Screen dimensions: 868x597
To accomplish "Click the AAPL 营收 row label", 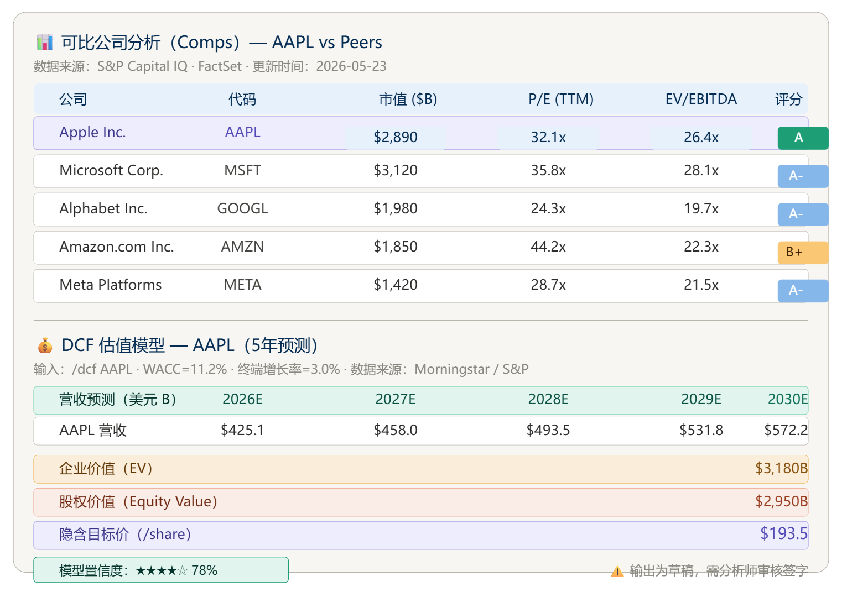I will coord(93,431).
